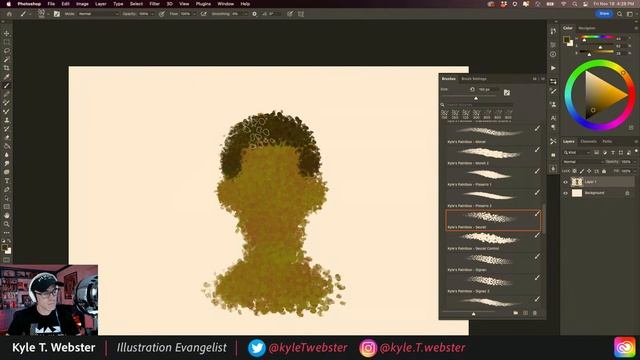640x360 pixels.
Task: Open the workspace switcher icon
Action: 629,14
